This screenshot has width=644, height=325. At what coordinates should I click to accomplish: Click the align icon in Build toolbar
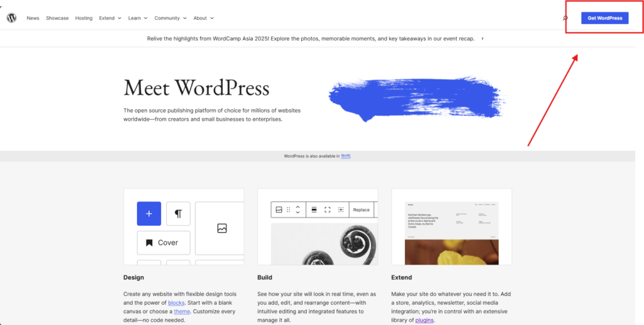tap(314, 210)
